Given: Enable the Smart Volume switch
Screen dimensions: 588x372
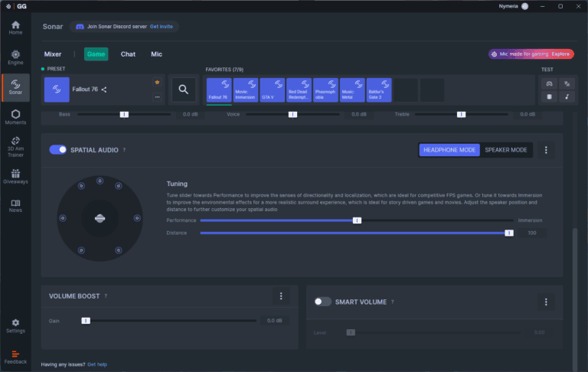Looking at the screenshot, I should coord(322,302).
